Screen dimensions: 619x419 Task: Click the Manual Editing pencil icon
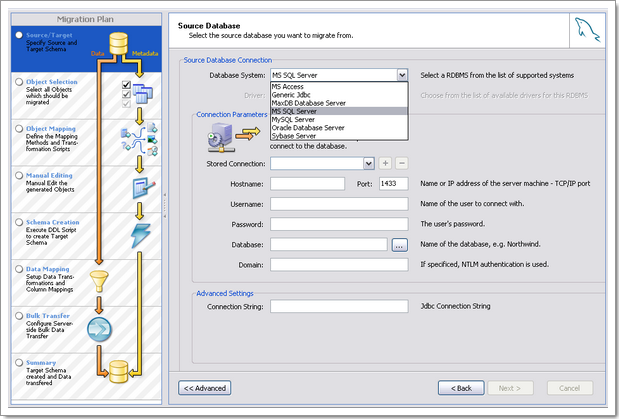[x=143, y=188]
